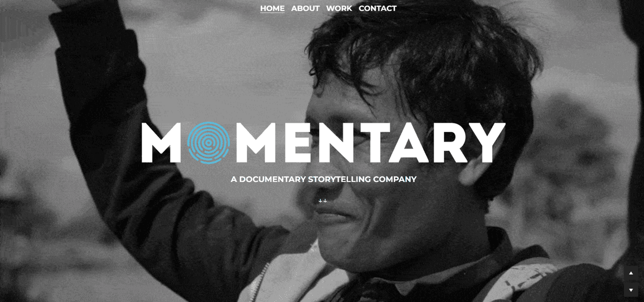Image resolution: width=644 pixels, height=302 pixels.
Task: Select the underlined HOME nav link
Action: [x=273, y=8]
